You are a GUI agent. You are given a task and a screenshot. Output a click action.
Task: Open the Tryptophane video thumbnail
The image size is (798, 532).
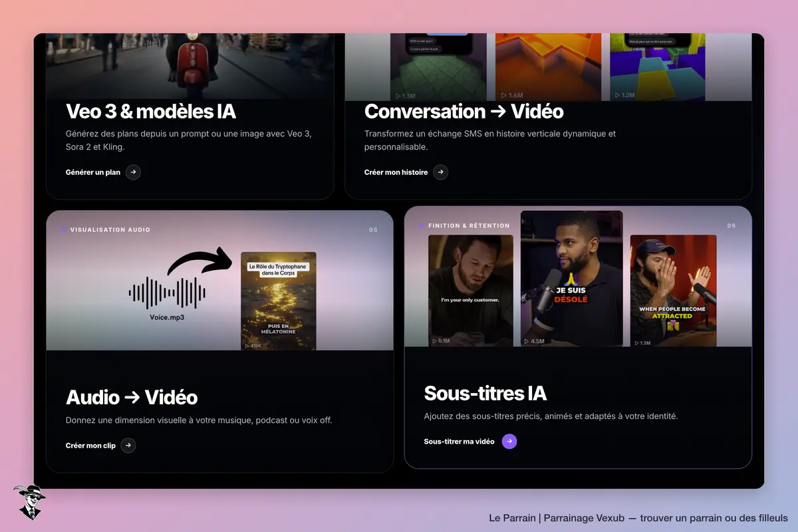point(279,301)
